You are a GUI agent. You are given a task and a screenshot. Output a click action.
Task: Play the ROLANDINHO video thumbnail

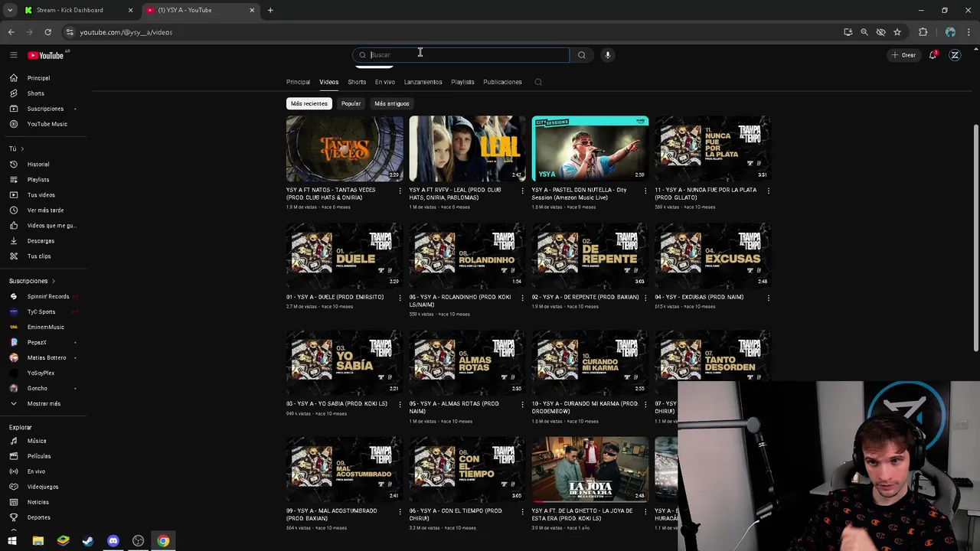[467, 256]
